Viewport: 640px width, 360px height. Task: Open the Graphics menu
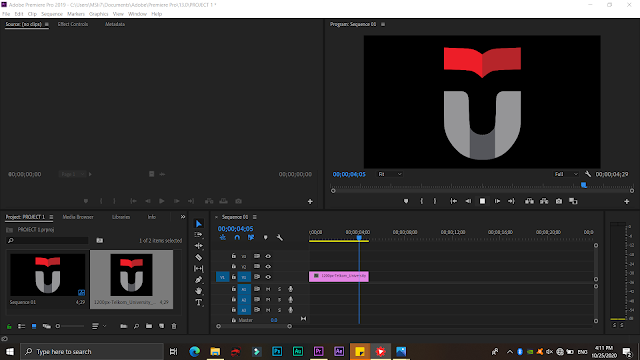pos(99,14)
